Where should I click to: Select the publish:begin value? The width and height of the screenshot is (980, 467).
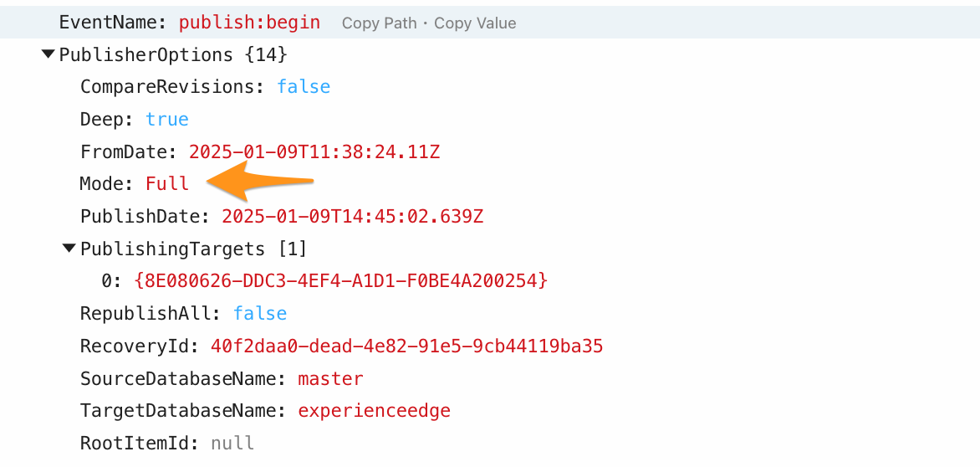coord(249,23)
